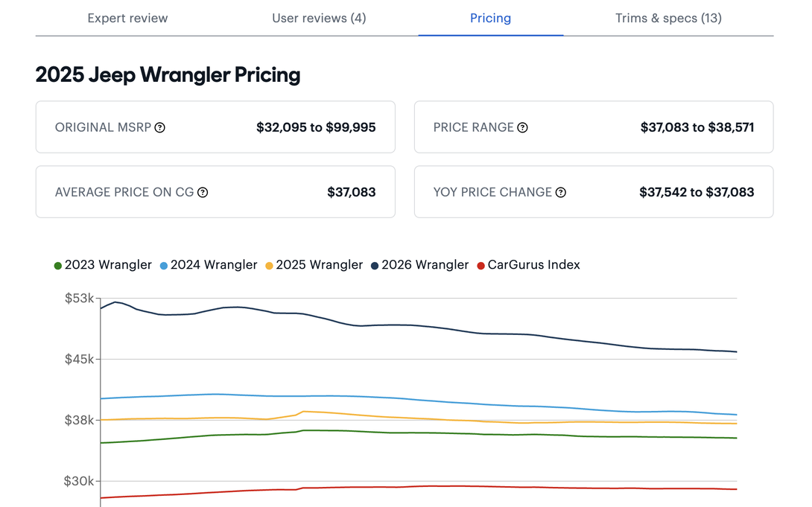Viewport: 812px width, 507px height.
Task: Open the Expert review tab
Action: 127,18
